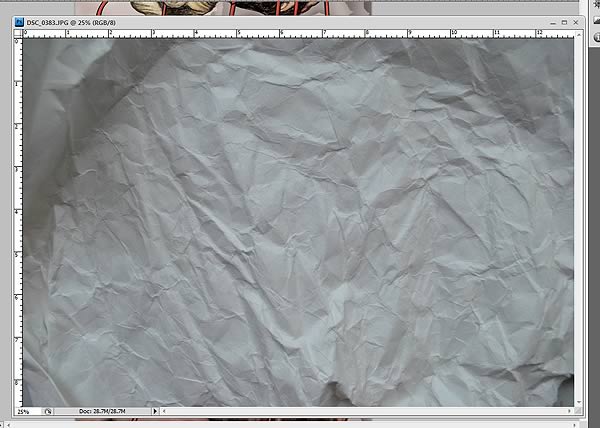The width and height of the screenshot is (600, 428).
Task: Open the status bar info arrow menu
Action: pos(155,412)
